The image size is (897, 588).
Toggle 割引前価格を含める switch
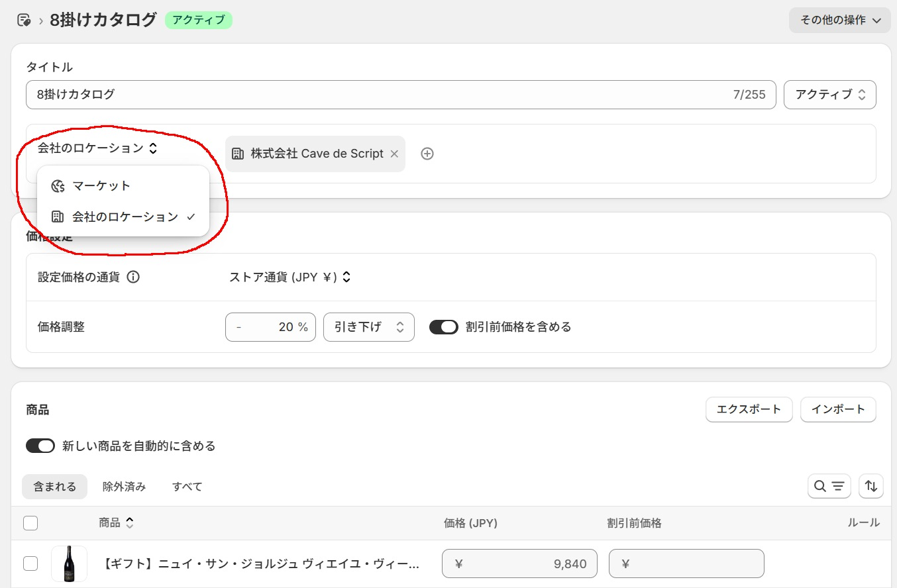tap(444, 327)
